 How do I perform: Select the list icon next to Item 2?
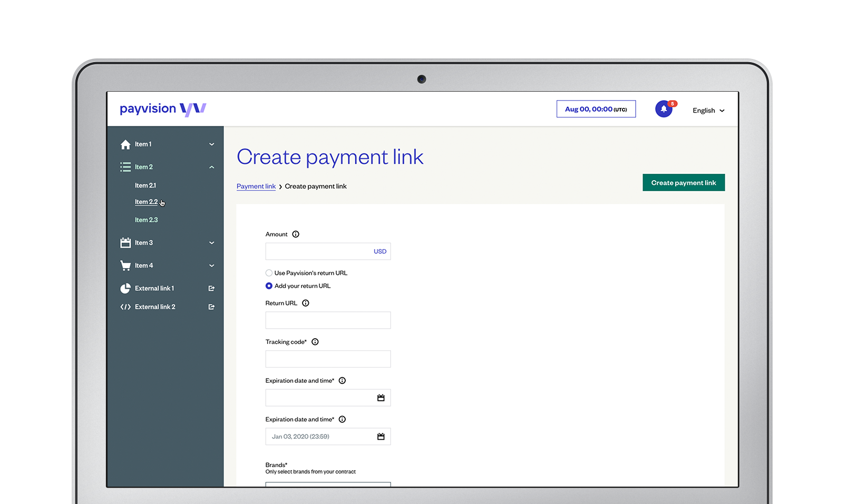point(125,166)
